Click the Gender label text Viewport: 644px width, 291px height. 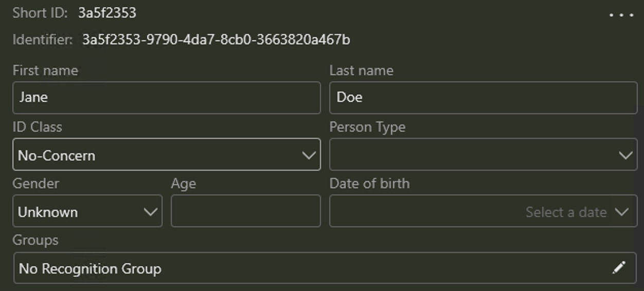pos(35,184)
